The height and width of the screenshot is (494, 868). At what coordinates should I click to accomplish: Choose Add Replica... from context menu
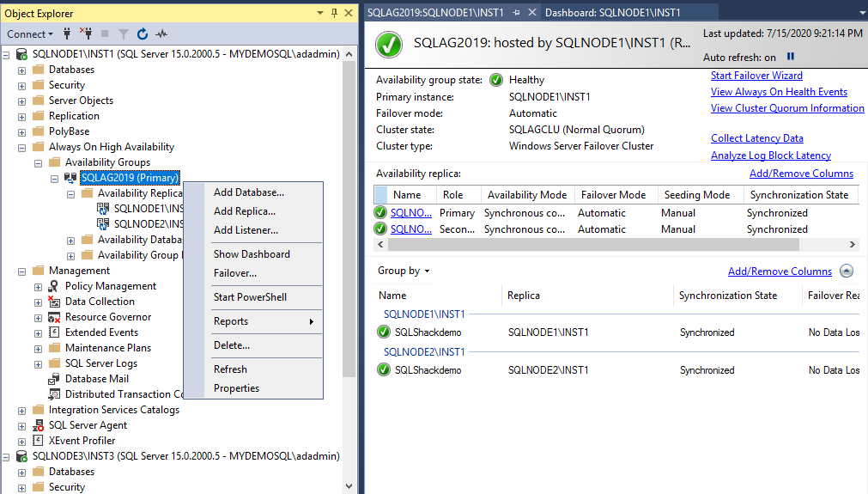(253, 211)
